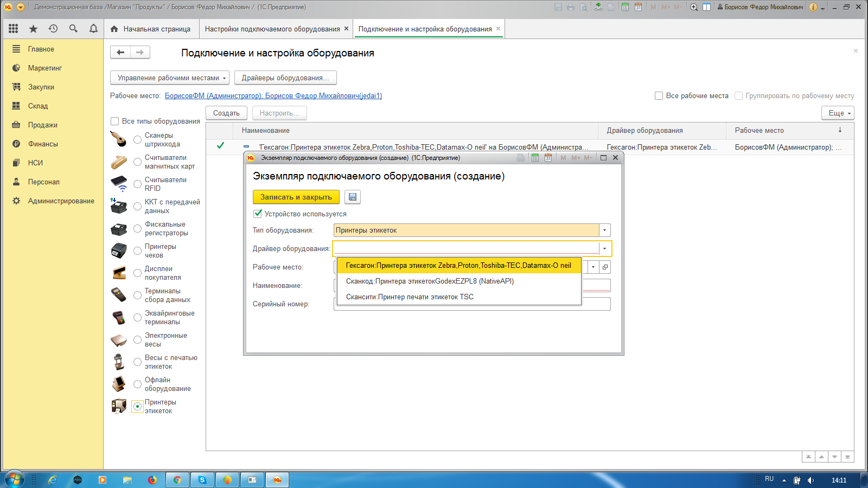
Task: Click Windows Start button
Action: [15, 480]
